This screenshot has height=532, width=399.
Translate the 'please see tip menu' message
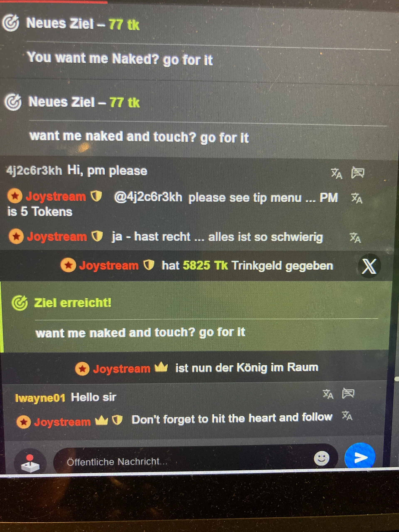[357, 199]
